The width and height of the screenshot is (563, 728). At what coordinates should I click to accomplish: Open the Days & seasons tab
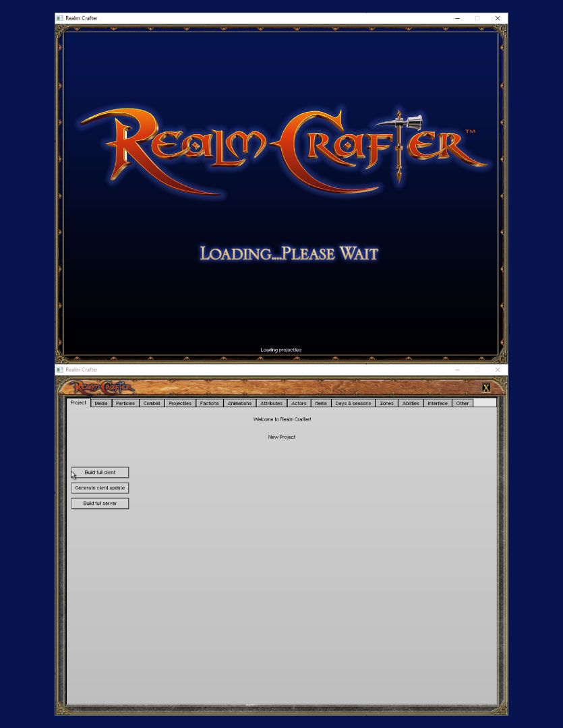353,404
